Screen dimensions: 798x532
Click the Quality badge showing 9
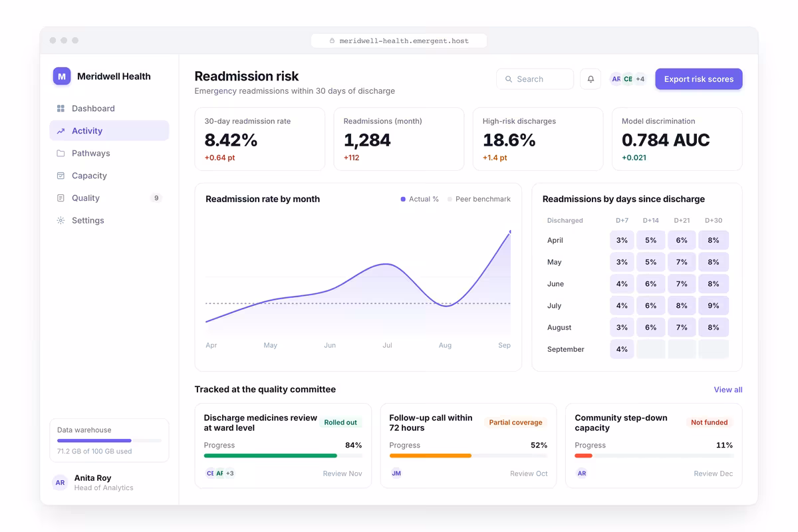(x=156, y=198)
